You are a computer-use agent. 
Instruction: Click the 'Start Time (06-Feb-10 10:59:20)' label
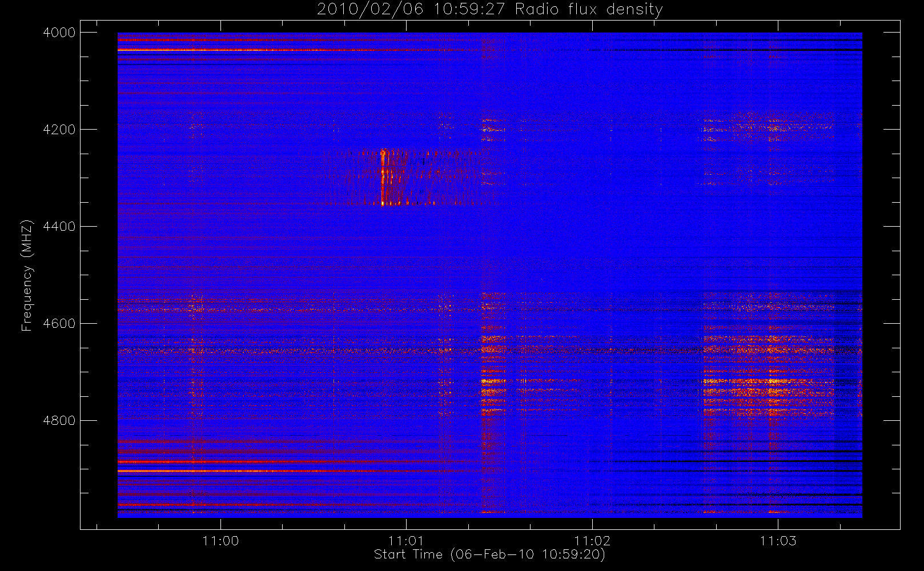coord(489,554)
